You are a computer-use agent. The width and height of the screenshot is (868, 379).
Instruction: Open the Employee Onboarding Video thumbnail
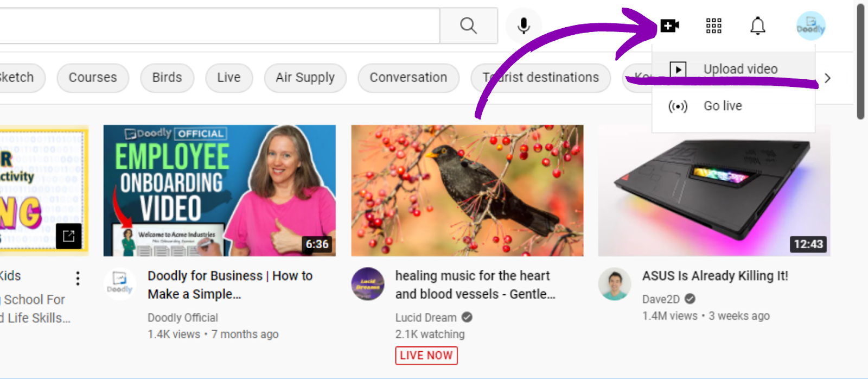[220, 191]
